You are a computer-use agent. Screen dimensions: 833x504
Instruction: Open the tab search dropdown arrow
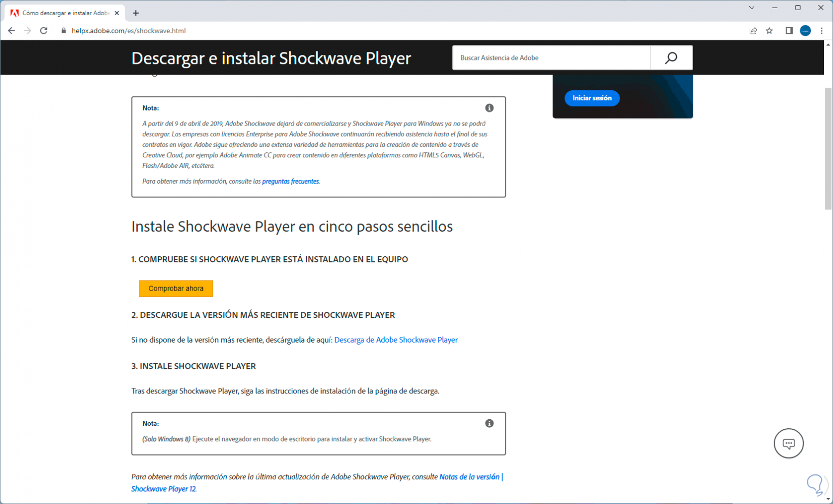coord(752,8)
